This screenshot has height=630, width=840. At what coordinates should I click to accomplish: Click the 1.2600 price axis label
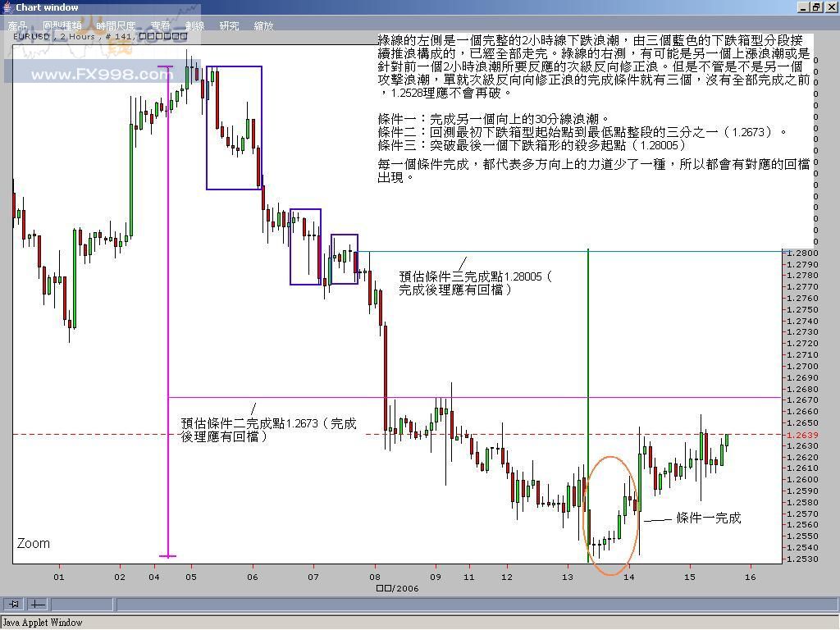click(x=802, y=479)
